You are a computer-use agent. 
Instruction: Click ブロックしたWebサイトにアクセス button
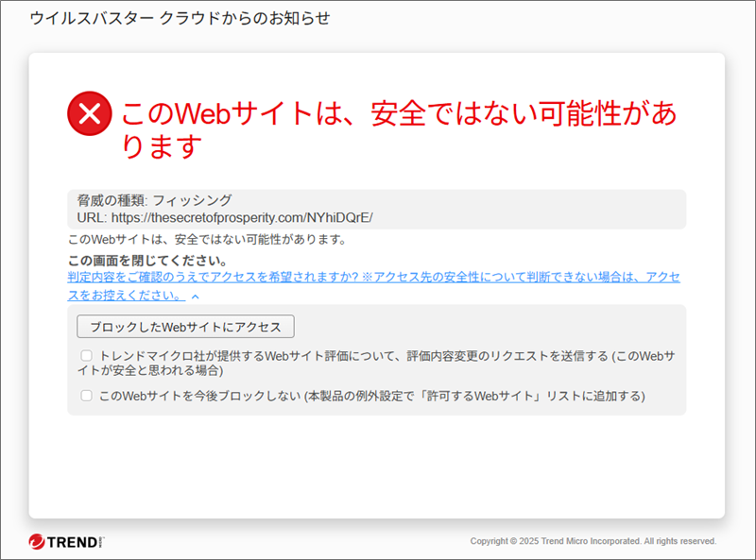pyautogui.click(x=185, y=327)
